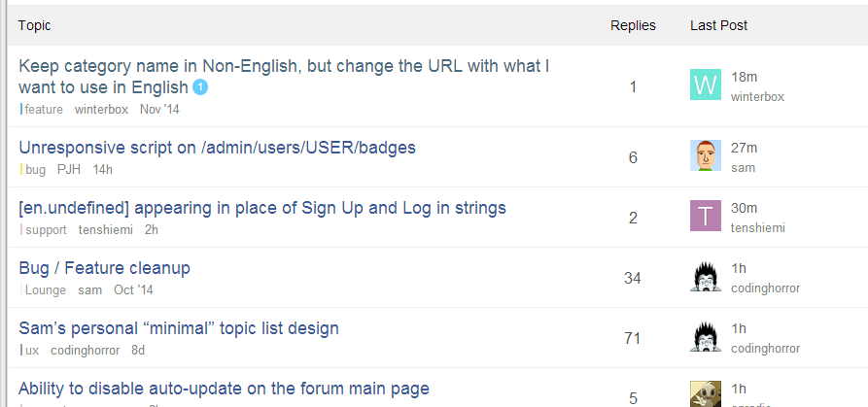Open '[en.undefined] appearing in place' topic
Viewport: 868px width, 407px height.
pyautogui.click(x=262, y=208)
